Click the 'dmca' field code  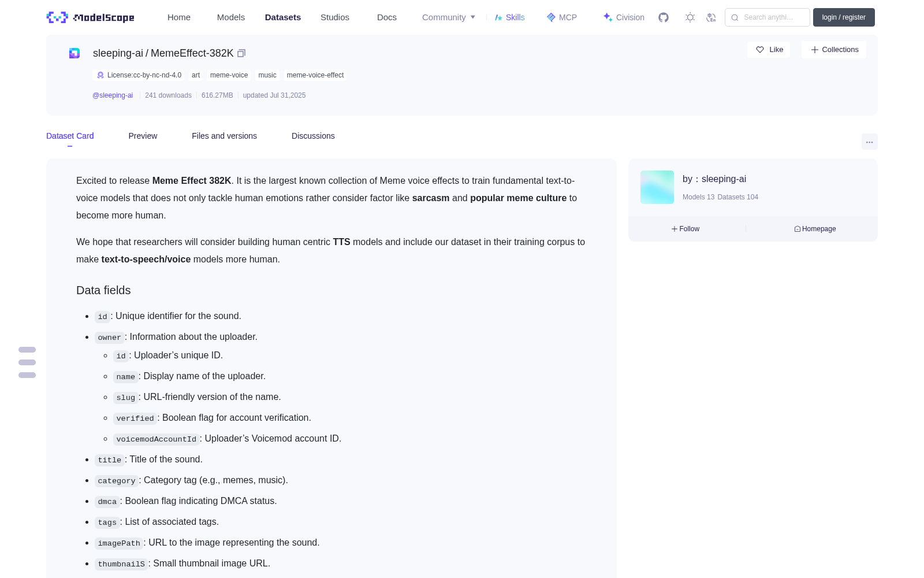[x=107, y=502]
